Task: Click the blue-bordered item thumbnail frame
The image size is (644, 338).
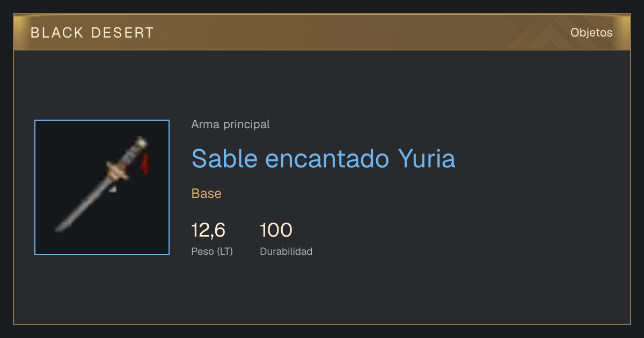Action: pos(102,187)
